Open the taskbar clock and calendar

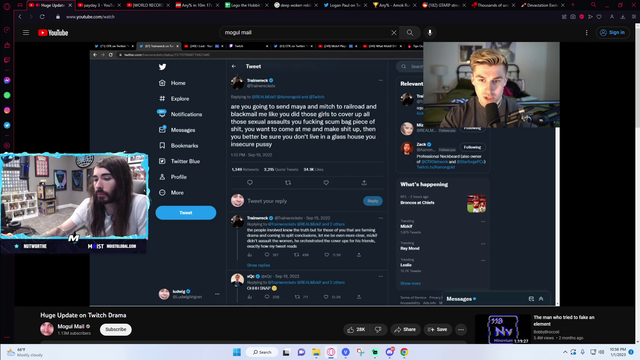[618, 352]
